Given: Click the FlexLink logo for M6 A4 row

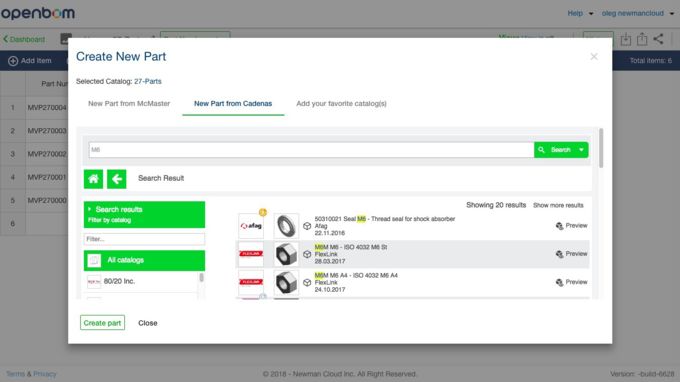Looking at the screenshot, I should coord(251,282).
